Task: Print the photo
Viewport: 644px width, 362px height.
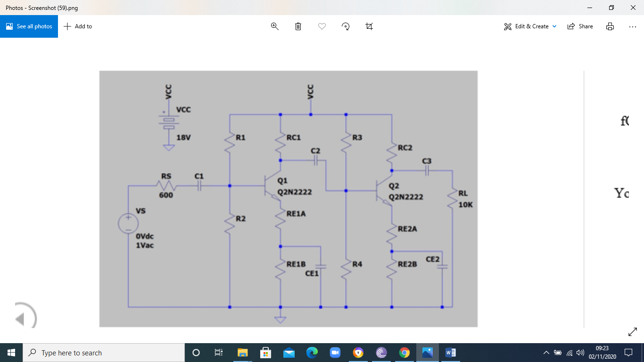Action: pyautogui.click(x=610, y=26)
